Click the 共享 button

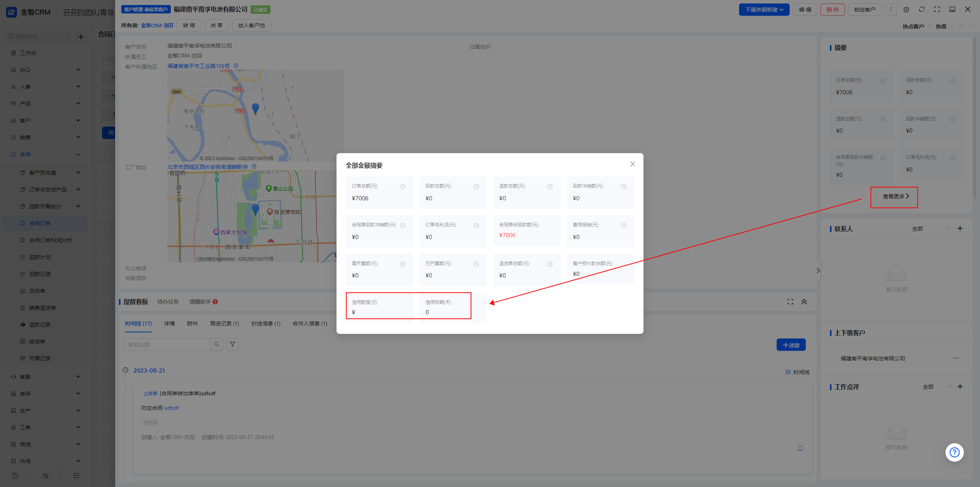tap(217, 25)
